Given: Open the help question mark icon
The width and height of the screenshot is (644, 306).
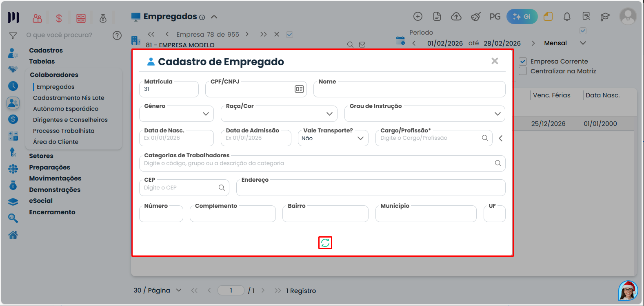Looking at the screenshot, I should coord(117,35).
